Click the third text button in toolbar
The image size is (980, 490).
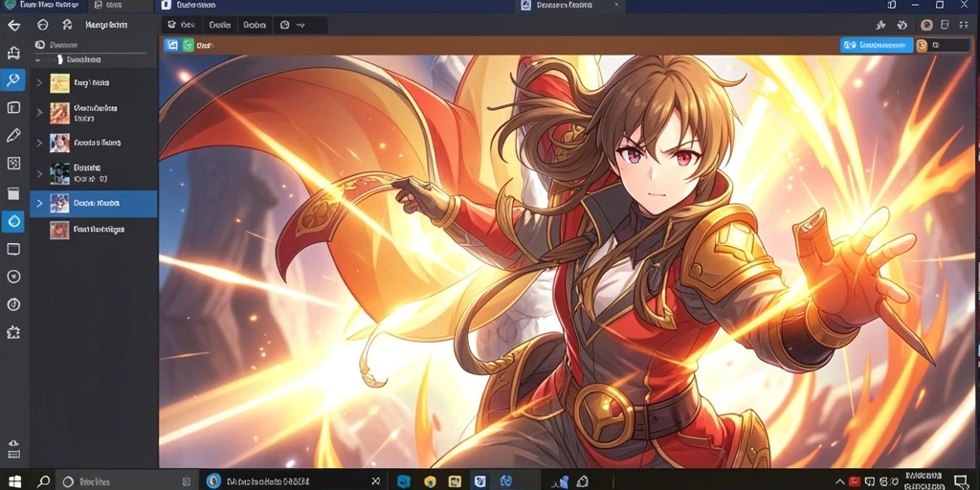(x=255, y=25)
